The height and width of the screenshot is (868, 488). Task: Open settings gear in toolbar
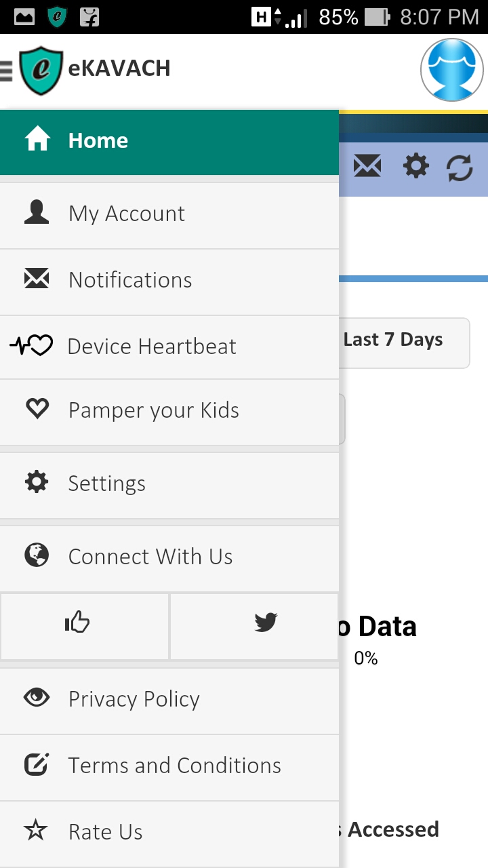pyautogui.click(x=416, y=166)
